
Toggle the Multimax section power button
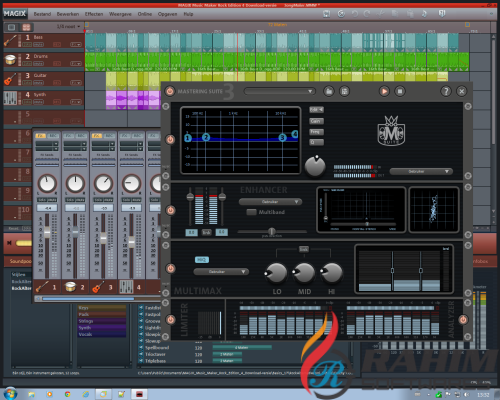[x=170, y=268]
